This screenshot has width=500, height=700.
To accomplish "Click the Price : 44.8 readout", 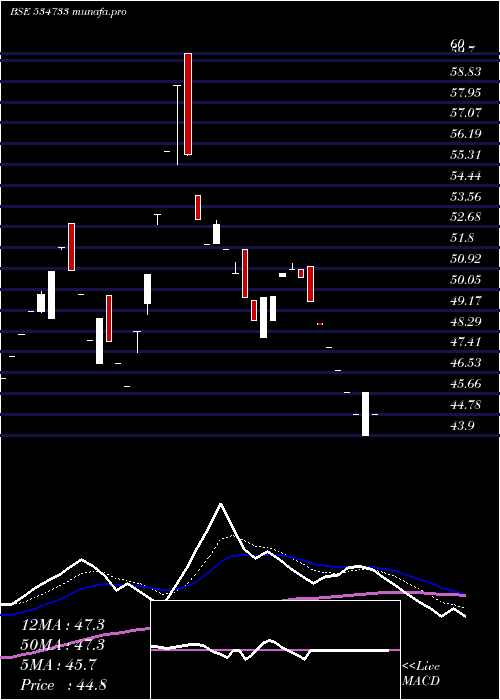I will (63, 685).
